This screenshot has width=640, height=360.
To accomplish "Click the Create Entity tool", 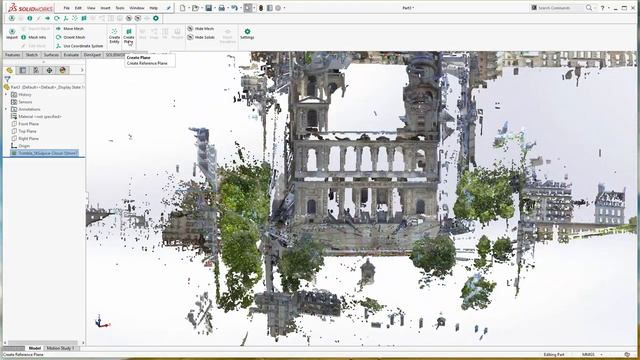I will pyautogui.click(x=114, y=36).
